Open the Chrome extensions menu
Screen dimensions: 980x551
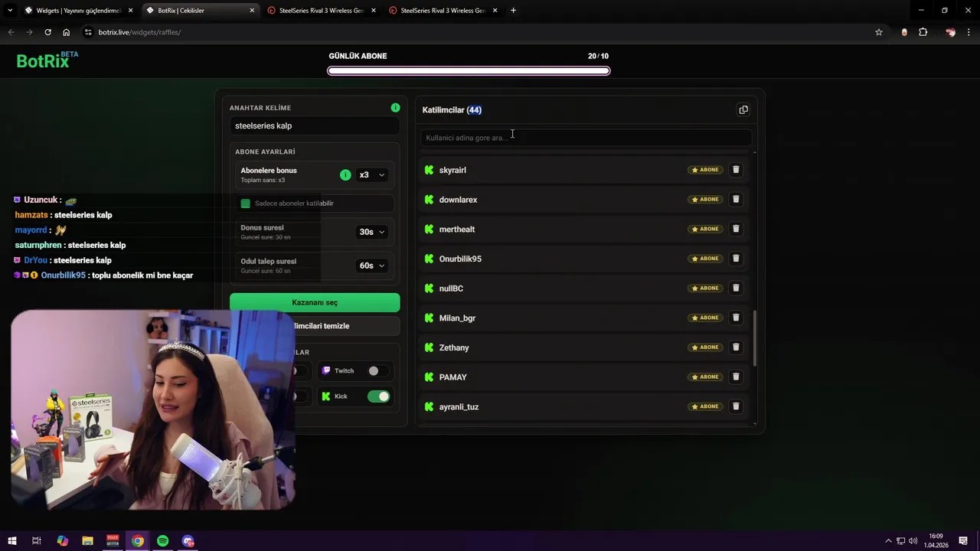tap(923, 32)
